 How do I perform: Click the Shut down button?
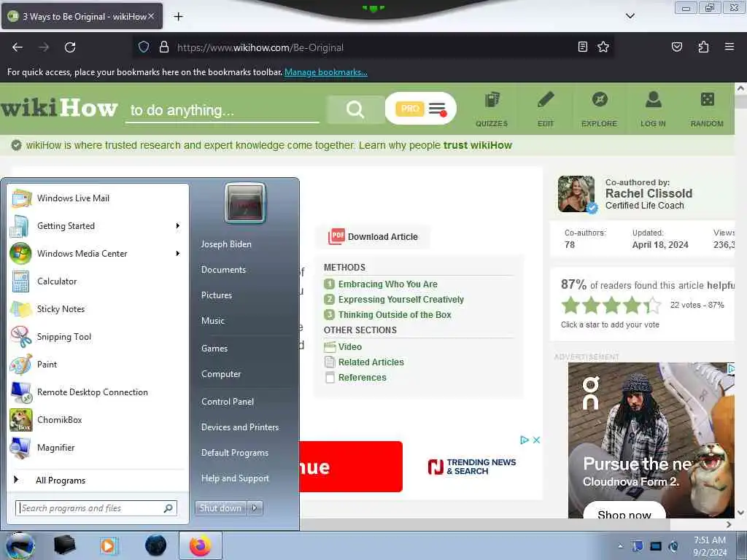pyautogui.click(x=220, y=508)
